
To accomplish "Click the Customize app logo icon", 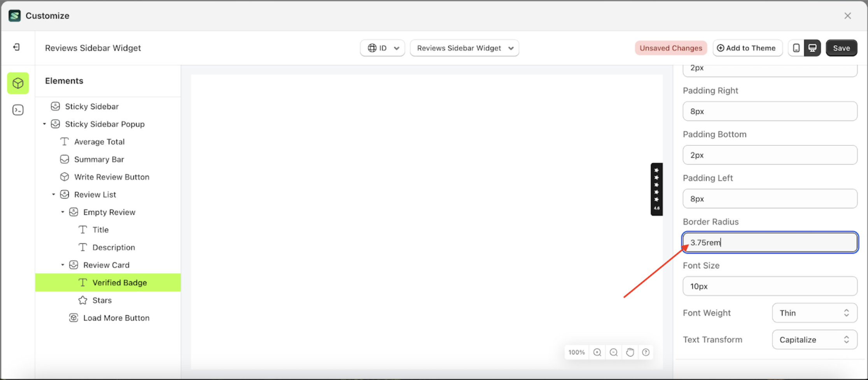I will pos(14,16).
